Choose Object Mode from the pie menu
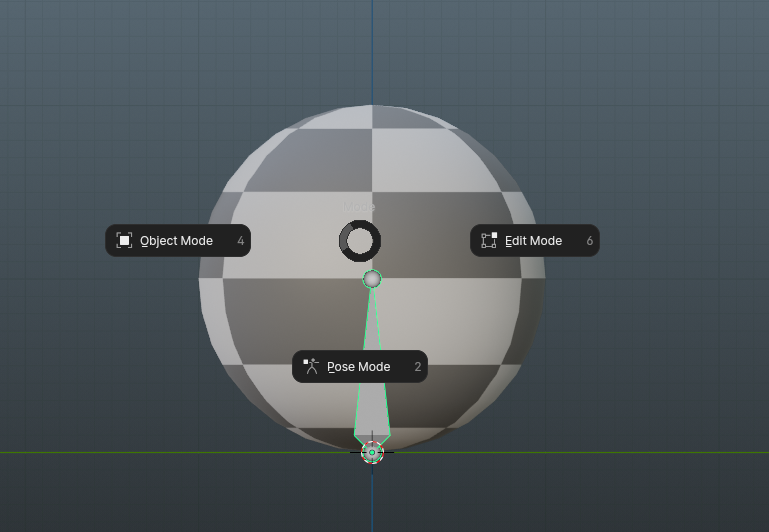769x532 pixels. (177, 241)
